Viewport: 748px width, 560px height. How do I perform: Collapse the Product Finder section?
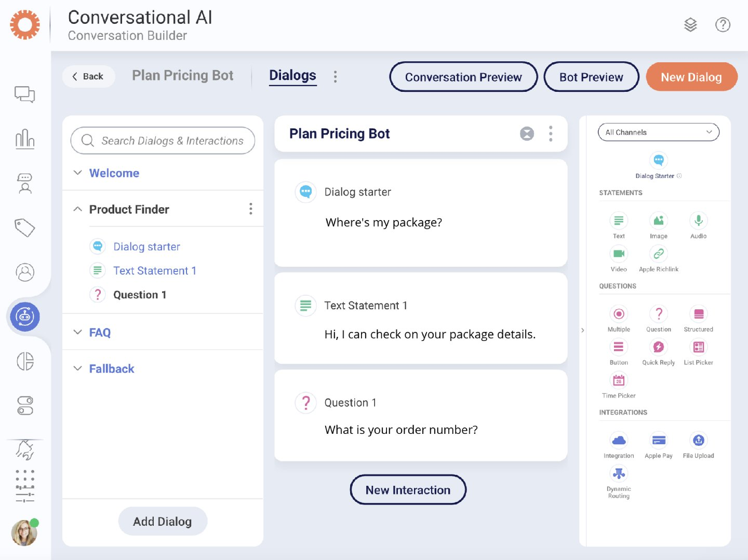pyautogui.click(x=77, y=209)
